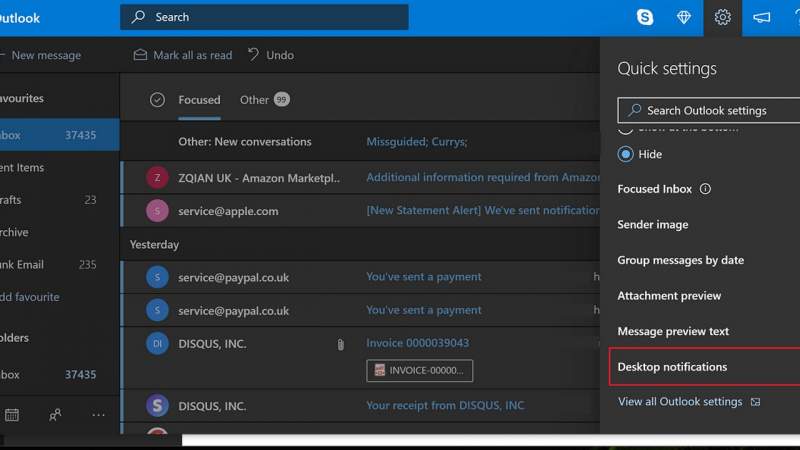Click Group messages by date setting

click(681, 260)
